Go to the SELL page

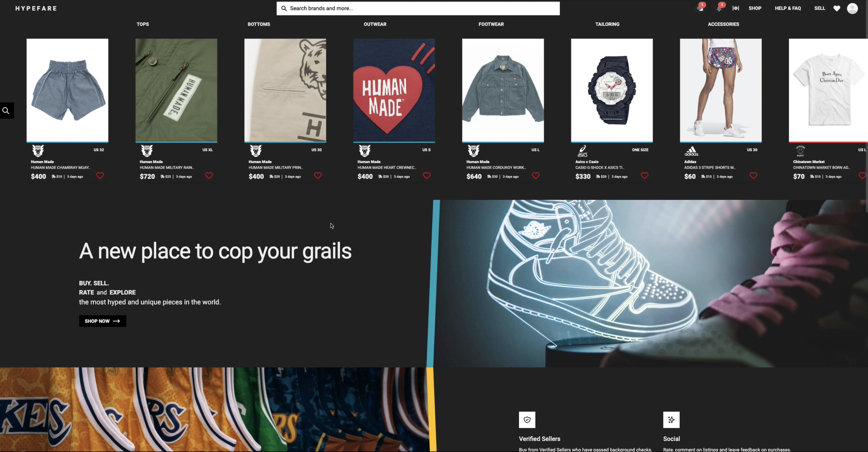(x=819, y=9)
